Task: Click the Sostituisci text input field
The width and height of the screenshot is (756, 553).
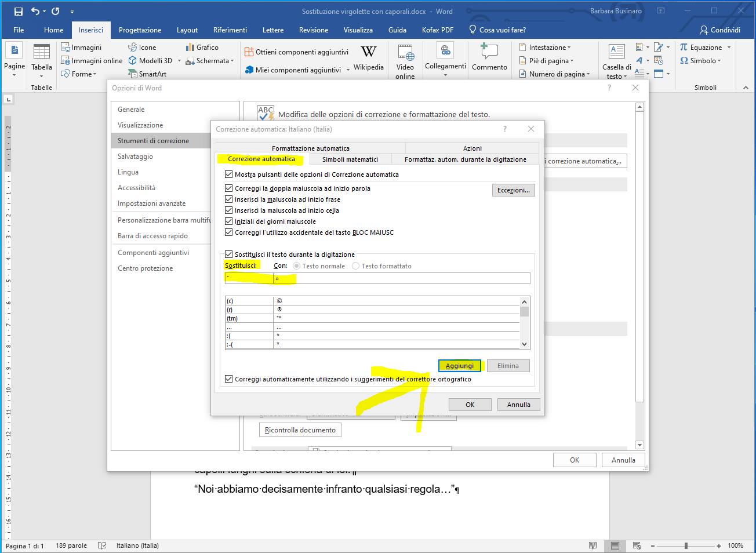Action: (249, 279)
